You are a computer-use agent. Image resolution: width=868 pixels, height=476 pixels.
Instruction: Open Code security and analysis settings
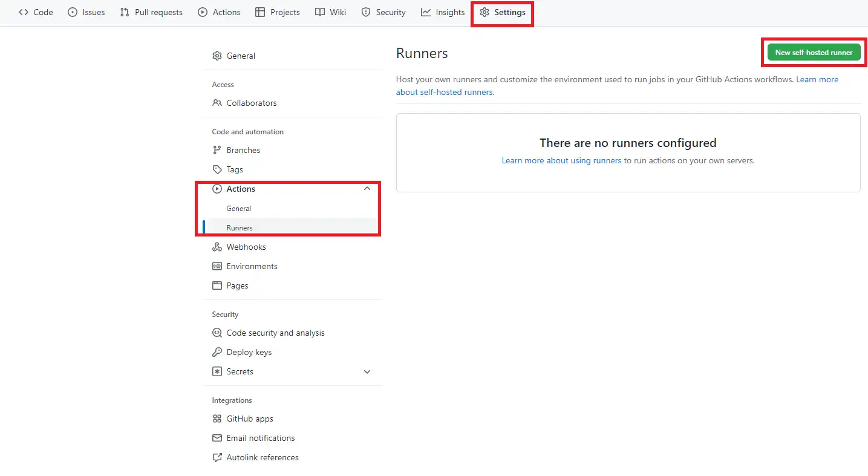pos(275,333)
